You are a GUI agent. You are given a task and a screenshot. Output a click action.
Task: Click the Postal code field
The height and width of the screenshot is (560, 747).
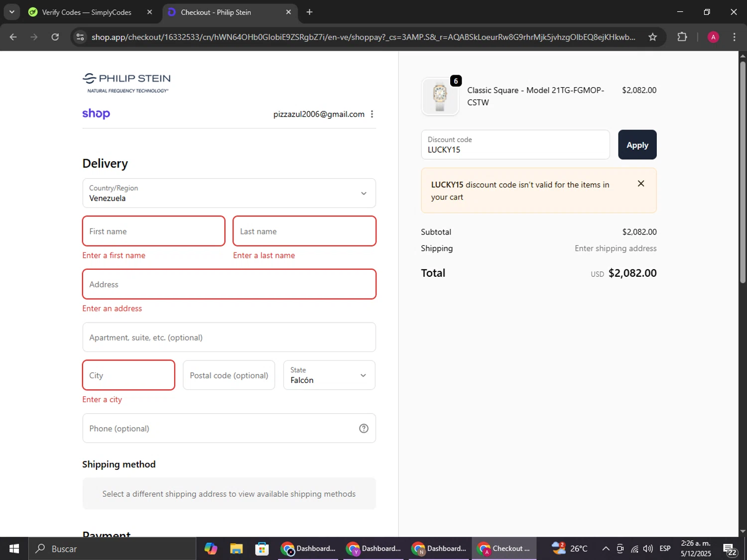[229, 375]
